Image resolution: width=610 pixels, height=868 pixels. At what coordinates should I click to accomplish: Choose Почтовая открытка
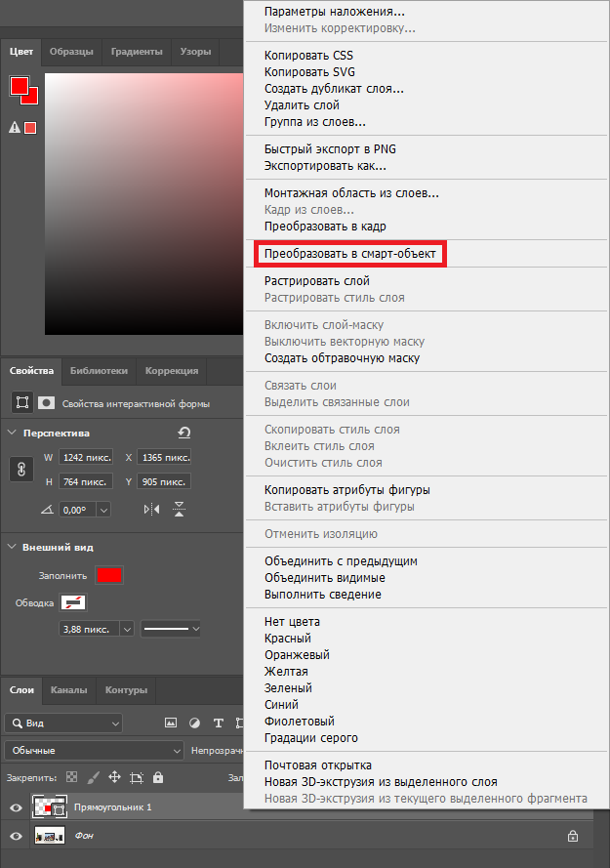click(x=318, y=765)
